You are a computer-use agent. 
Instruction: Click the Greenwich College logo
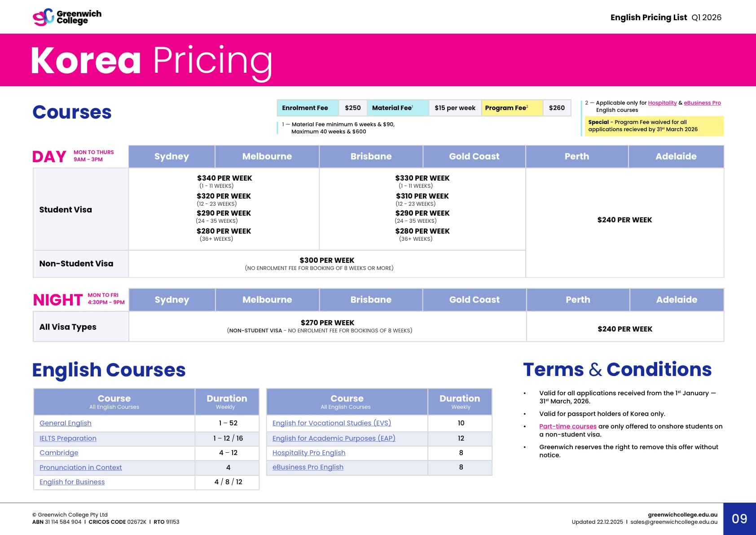(67, 17)
